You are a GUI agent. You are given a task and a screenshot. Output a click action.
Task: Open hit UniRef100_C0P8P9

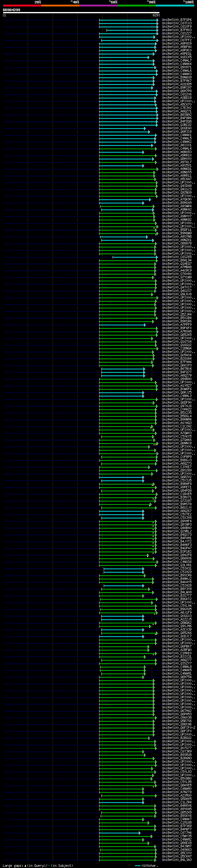click(x=177, y=457)
